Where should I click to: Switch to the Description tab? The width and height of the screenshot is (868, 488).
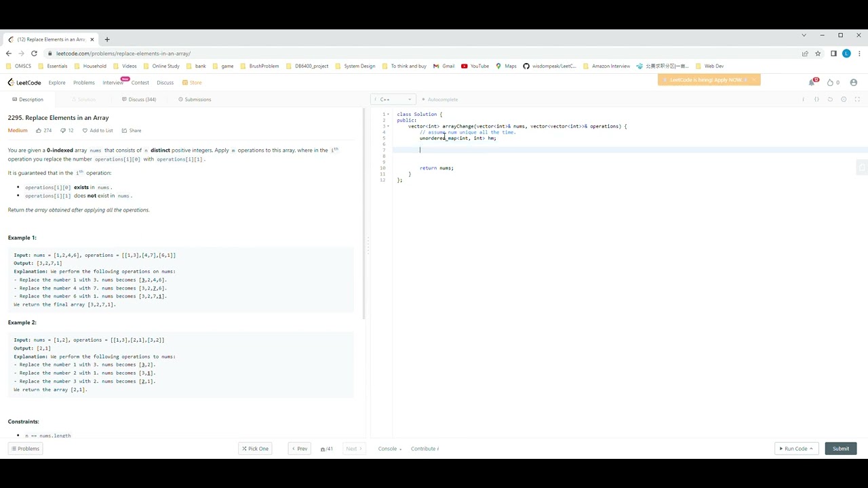(28, 100)
